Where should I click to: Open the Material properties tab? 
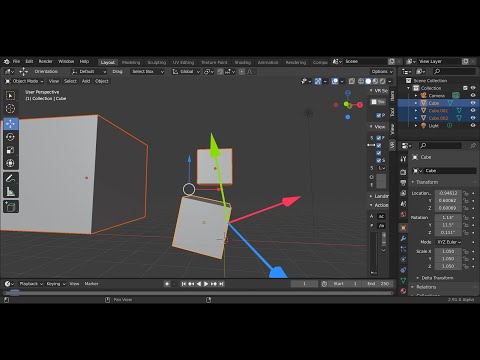pyautogui.click(x=403, y=291)
